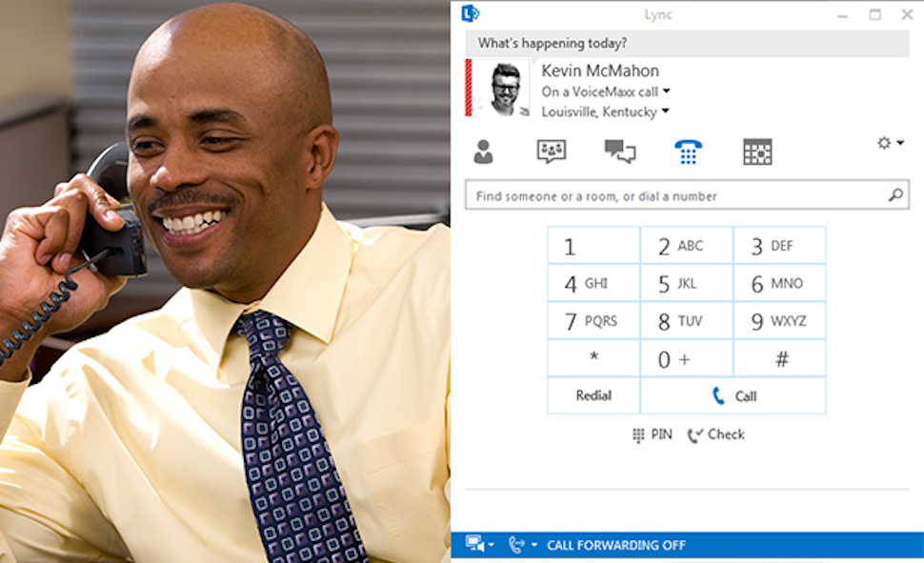Image resolution: width=924 pixels, height=563 pixels.
Task: Click the search magnifier icon
Action: pos(895,194)
